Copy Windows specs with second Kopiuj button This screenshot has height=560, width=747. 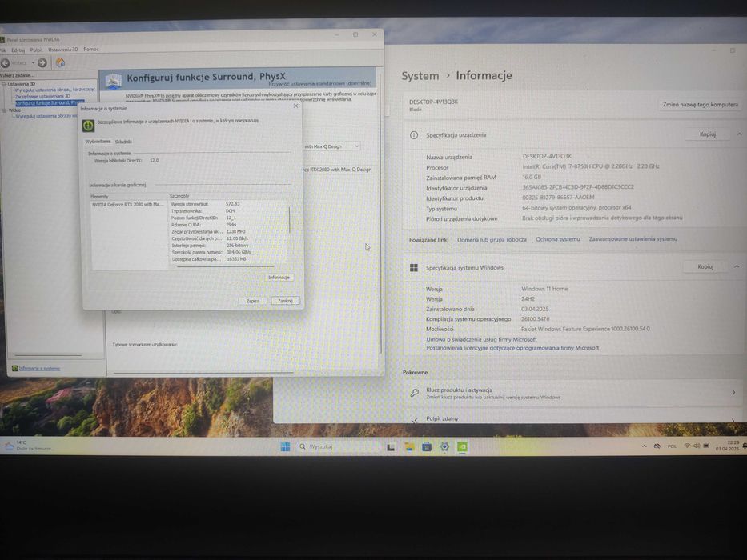(x=705, y=266)
